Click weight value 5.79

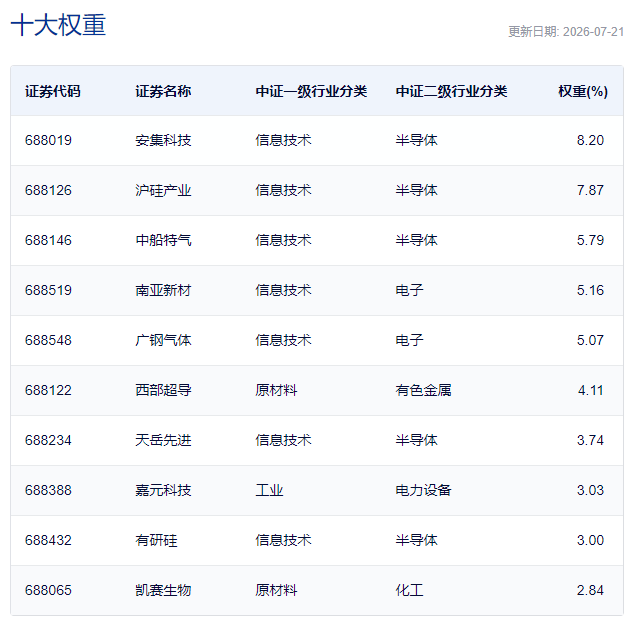pyautogui.click(x=590, y=240)
